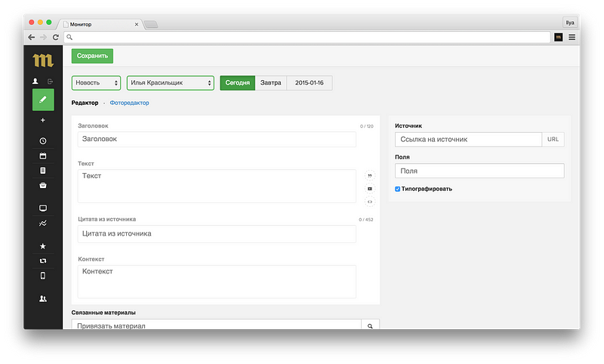Open the statistics chart icon
Image resolution: width=604 pixels, height=364 pixels.
tap(43, 223)
